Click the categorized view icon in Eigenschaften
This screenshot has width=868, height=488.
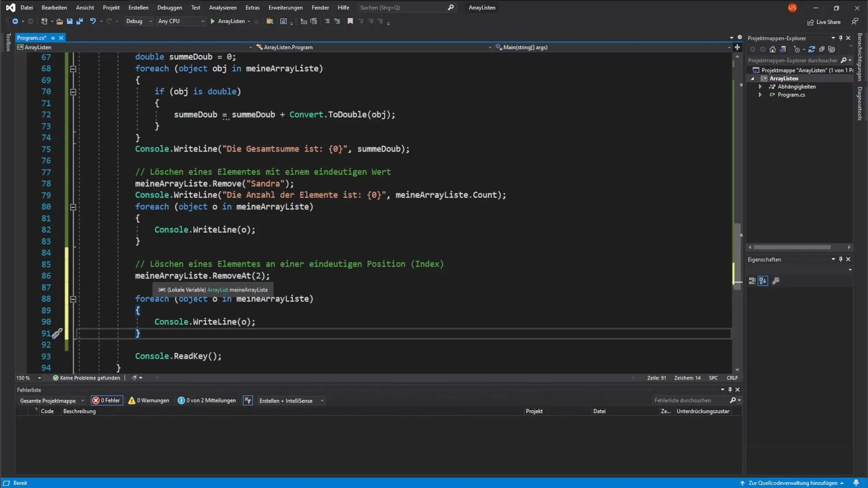click(752, 281)
